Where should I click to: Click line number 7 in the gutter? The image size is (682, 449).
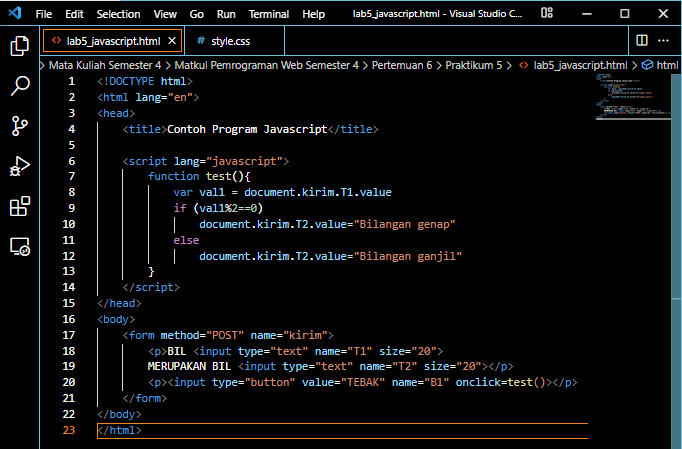[x=71, y=176]
